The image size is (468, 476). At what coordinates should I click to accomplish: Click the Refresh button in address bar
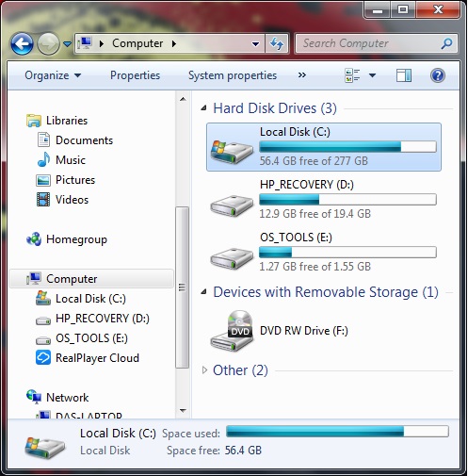coord(277,43)
